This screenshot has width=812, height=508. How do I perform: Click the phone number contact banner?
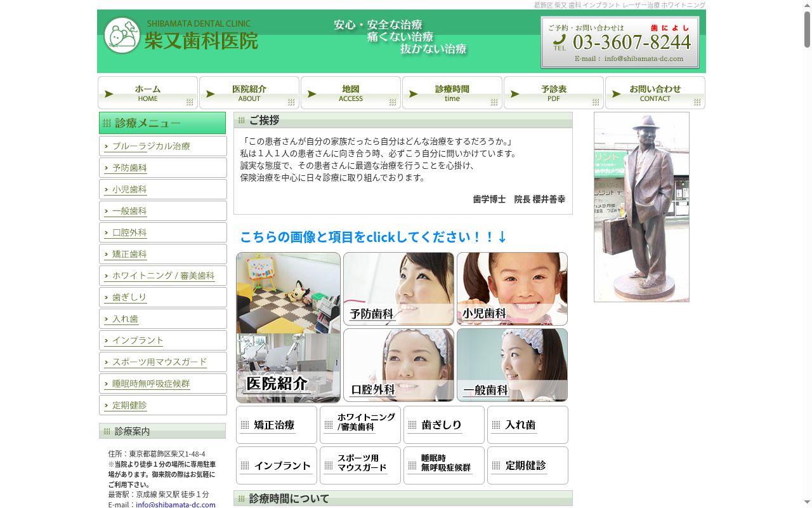tap(620, 43)
